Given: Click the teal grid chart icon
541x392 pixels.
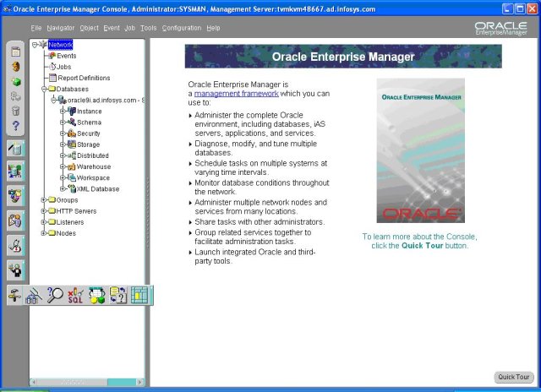Looking at the screenshot, I should [x=139, y=296].
